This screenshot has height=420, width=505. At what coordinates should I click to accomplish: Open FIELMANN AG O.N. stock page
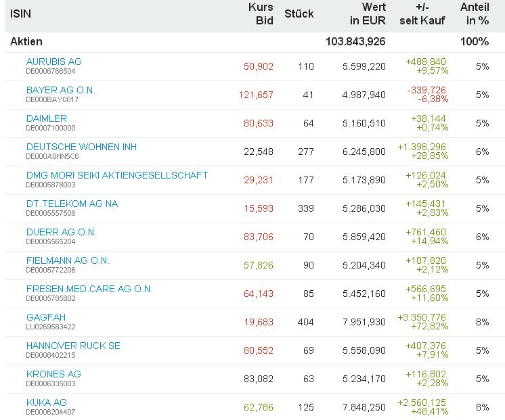tap(68, 260)
